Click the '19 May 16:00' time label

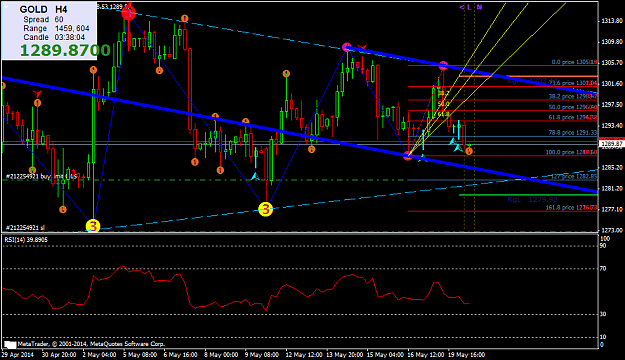click(x=466, y=354)
